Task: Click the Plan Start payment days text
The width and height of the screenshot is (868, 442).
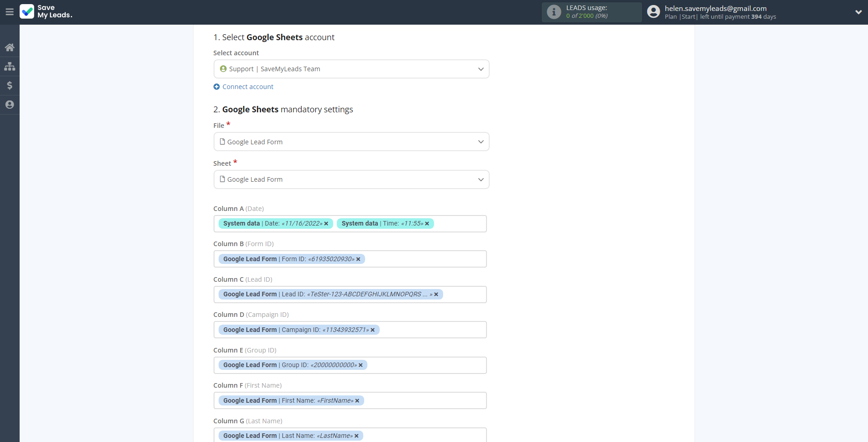Action: pos(720,17)
